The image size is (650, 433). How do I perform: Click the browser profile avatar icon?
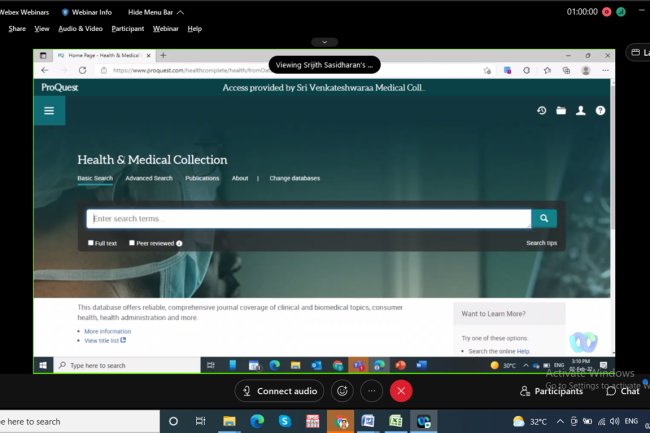pos(586,70)
